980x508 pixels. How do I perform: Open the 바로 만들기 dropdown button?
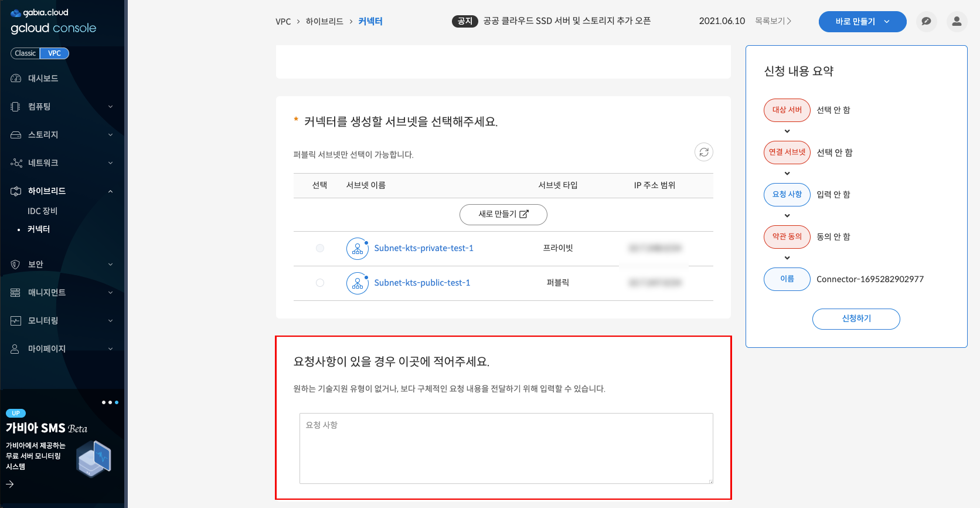(x=862, y=22)
